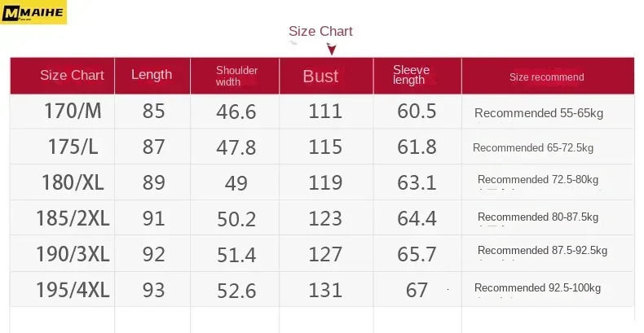Click the shoulder width value 50.2 cell
This screenshot has width=644, height=333.
pos(236,219)
